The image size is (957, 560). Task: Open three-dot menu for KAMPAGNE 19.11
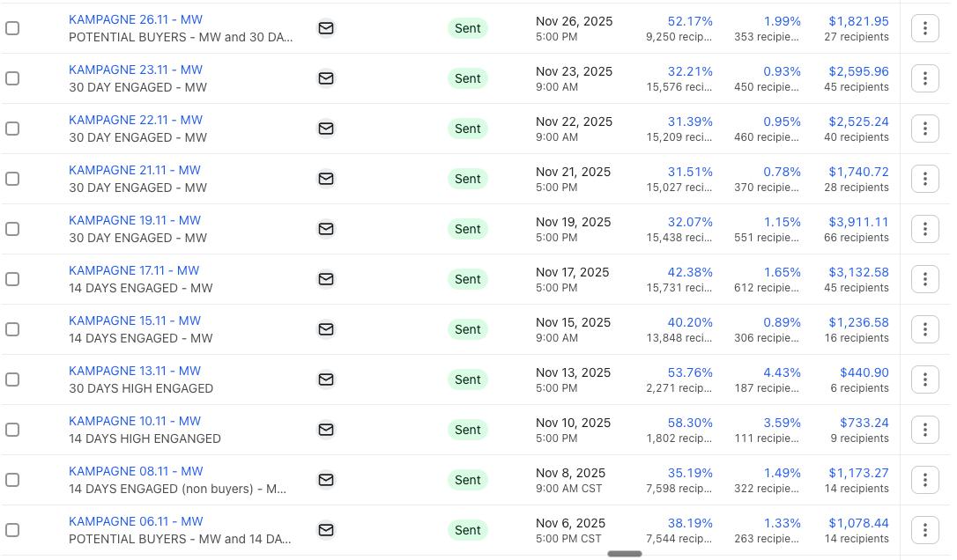click(924, 229)
